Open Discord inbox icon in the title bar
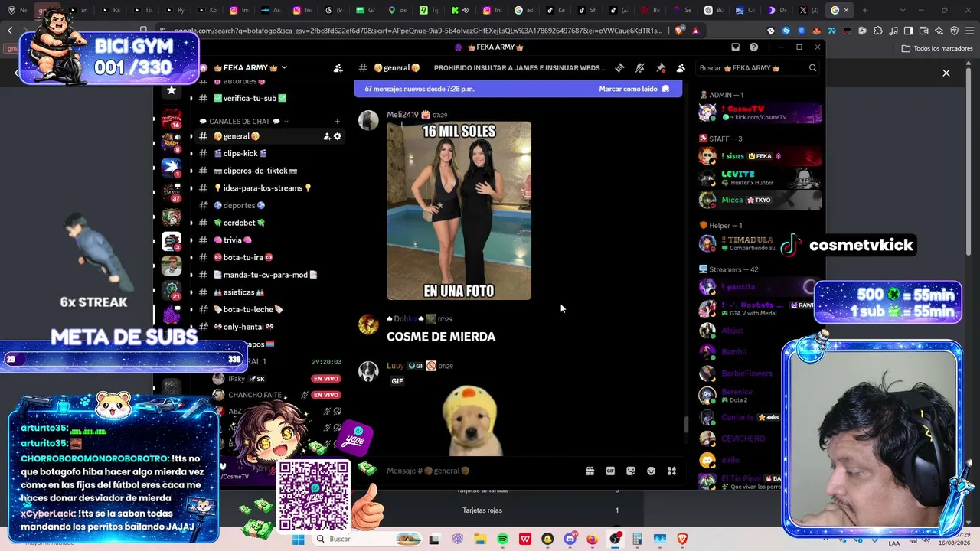The width and height of the screenshot is (980, 551). tap(735, 47)
